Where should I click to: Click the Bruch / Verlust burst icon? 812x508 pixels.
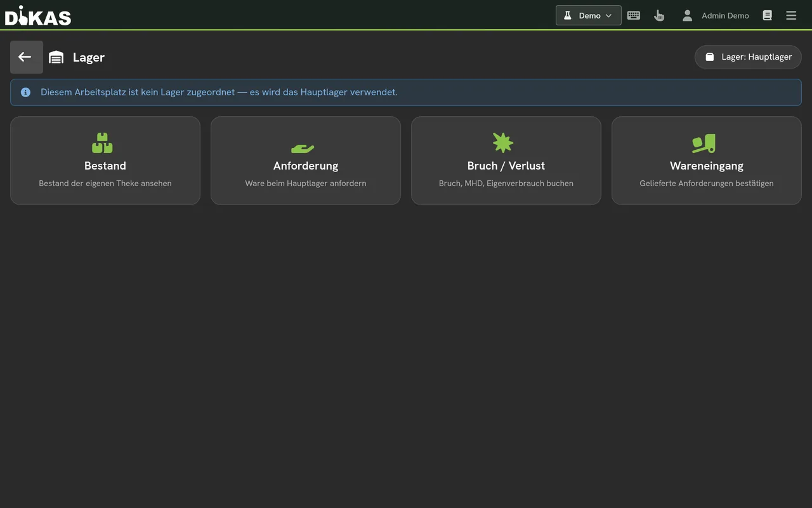coord(503,143)
